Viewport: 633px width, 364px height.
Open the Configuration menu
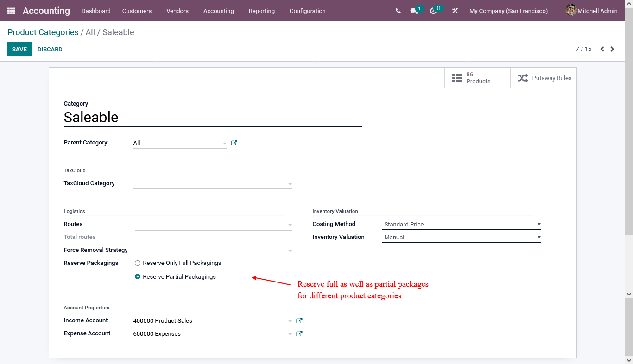[307, 11]
